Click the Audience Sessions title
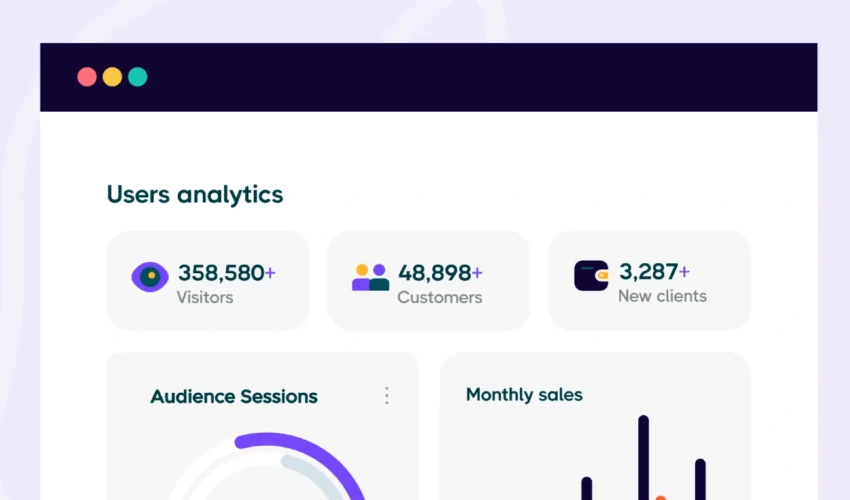 [234, 397]
